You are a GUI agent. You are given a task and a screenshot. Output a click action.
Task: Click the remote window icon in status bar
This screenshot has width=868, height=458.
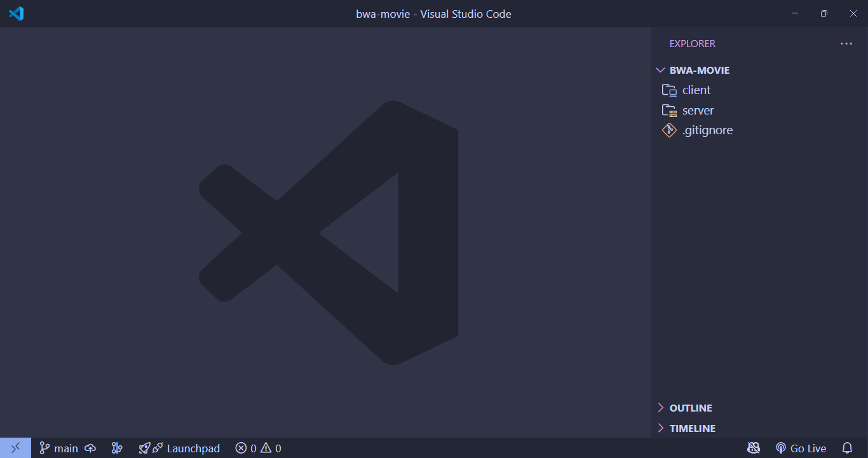click(x=15, y=448)
